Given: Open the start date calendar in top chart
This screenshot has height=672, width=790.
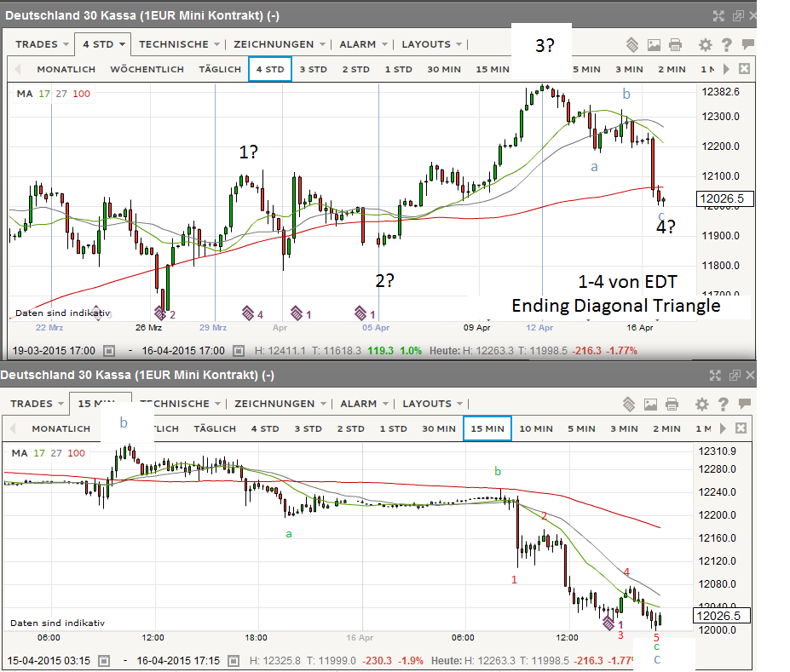Looking at the screenshot, I should tap(109, 350).
